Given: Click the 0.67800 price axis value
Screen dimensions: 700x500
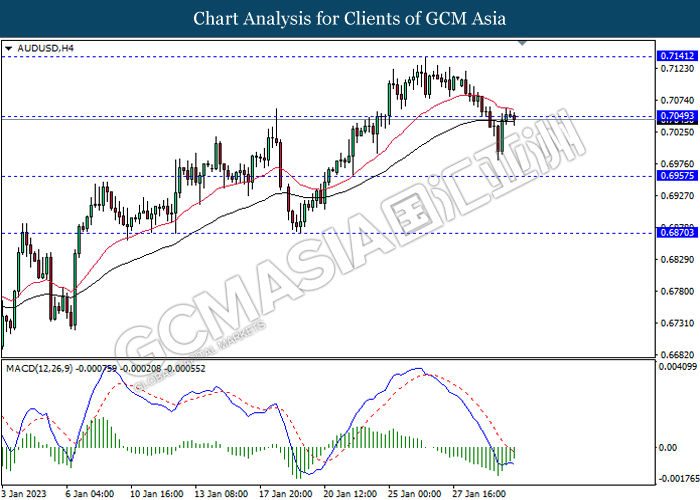Looking at the screenshot, I should (677, 291).
